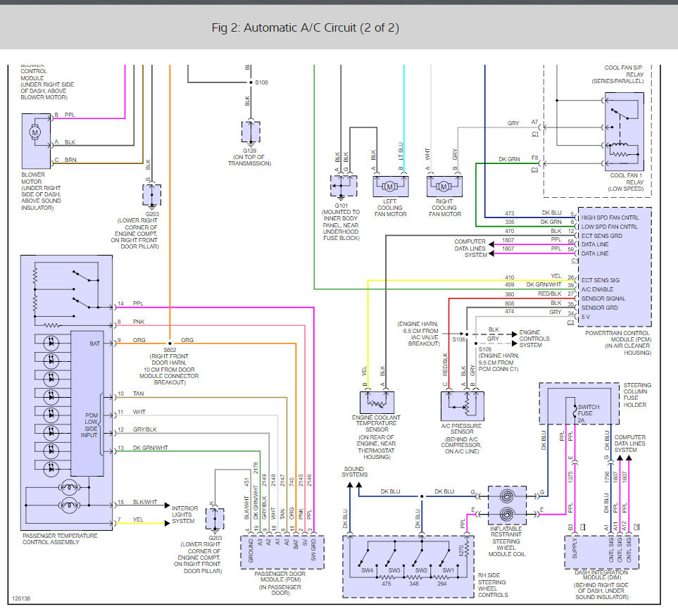The width and height of the screenshot is (678, 616).
Task: Click the Interior Lights System upper arrow
Action: [167, 505]
